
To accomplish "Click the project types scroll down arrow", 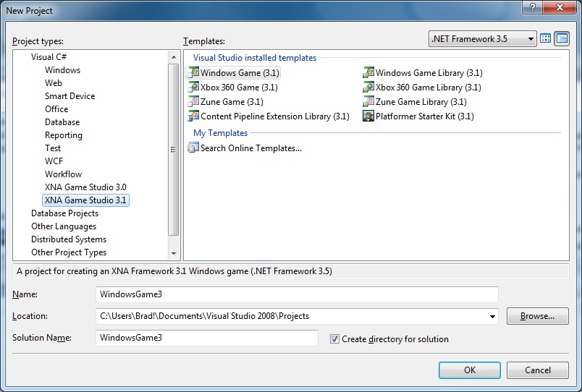I will point(173,253).
